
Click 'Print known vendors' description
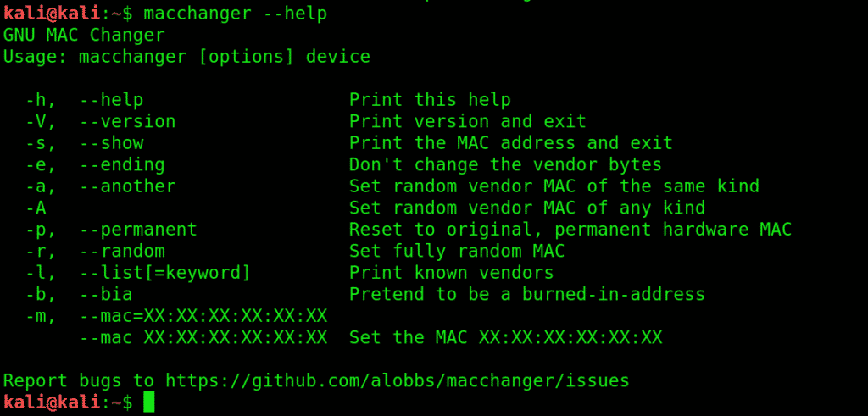pos(451,272)
